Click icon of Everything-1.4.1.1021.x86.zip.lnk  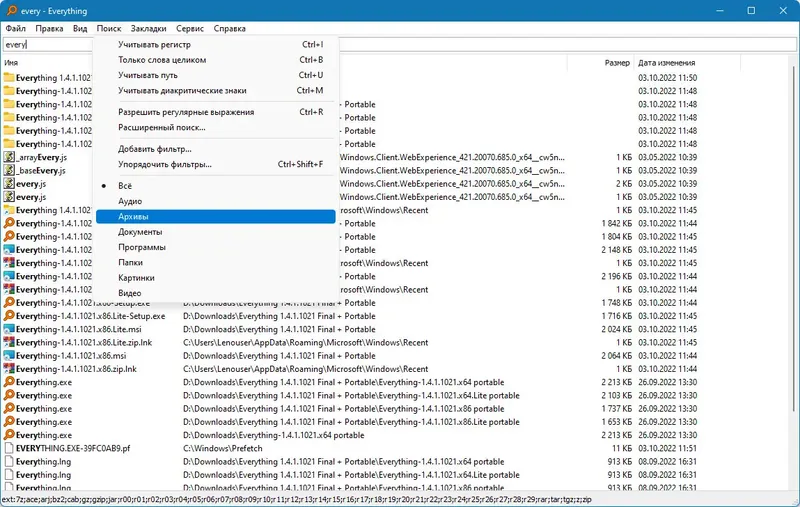click(x=9, y=369)
